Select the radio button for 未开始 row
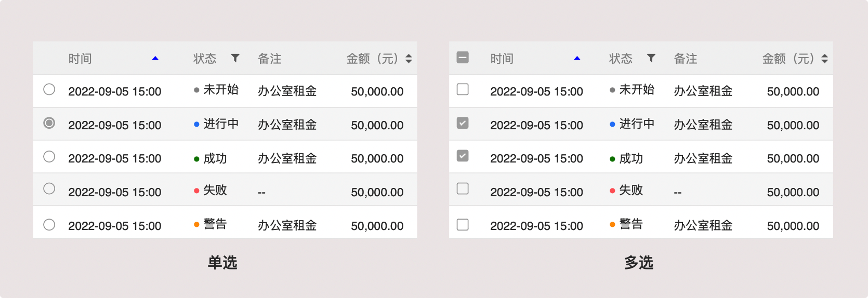 click(x=49, y=89)
